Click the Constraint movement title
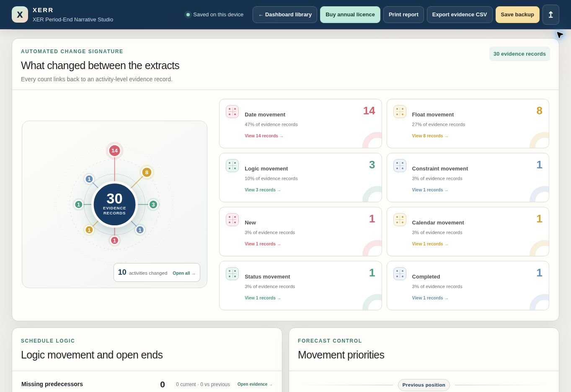The height and width of the screenshot is (392, 571). click(440, 168)
